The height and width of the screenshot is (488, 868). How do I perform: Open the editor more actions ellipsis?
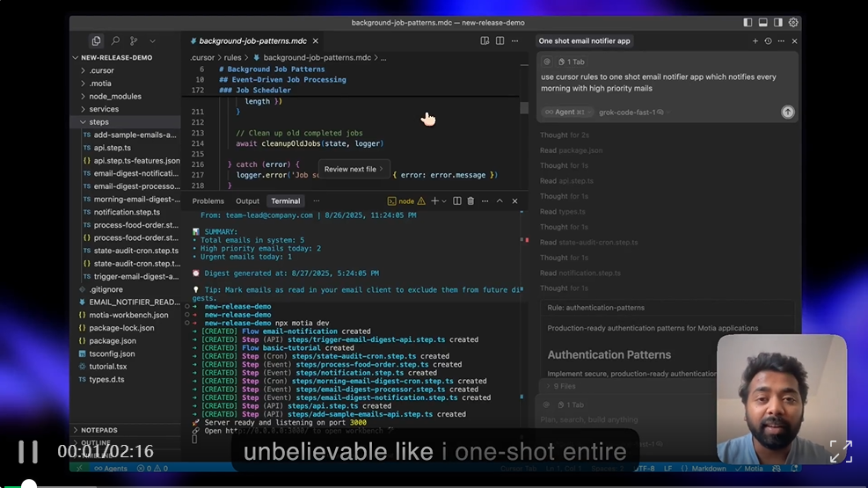pos(514,41)
